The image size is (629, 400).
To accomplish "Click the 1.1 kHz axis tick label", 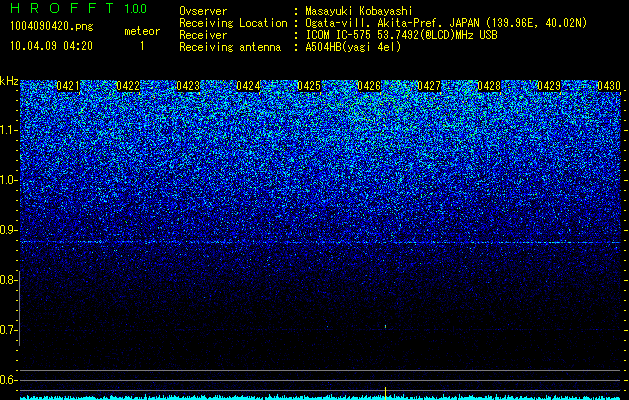I will (x=7, y=130).
